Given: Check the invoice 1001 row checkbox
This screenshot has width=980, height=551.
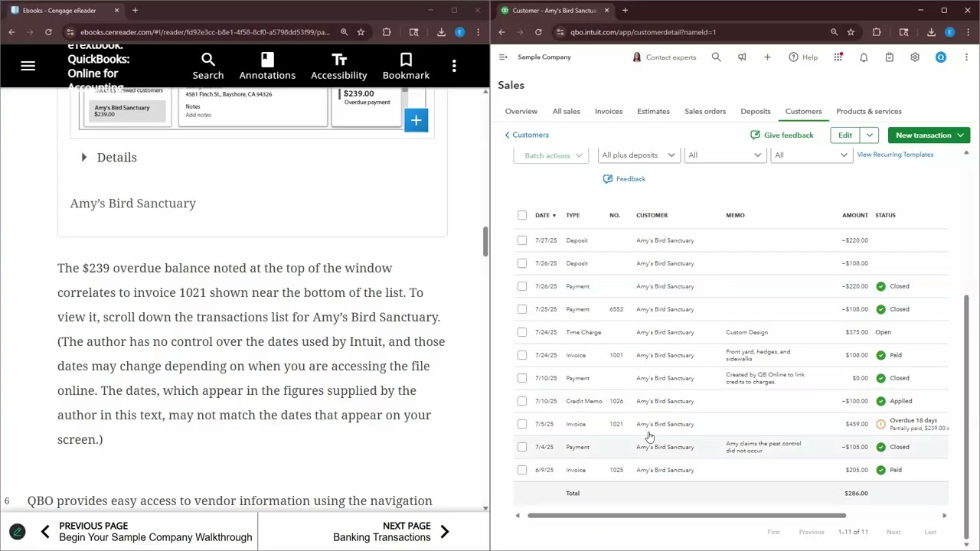Looking at the screenshot, I should pyautogui.click(x=522, y=355).
